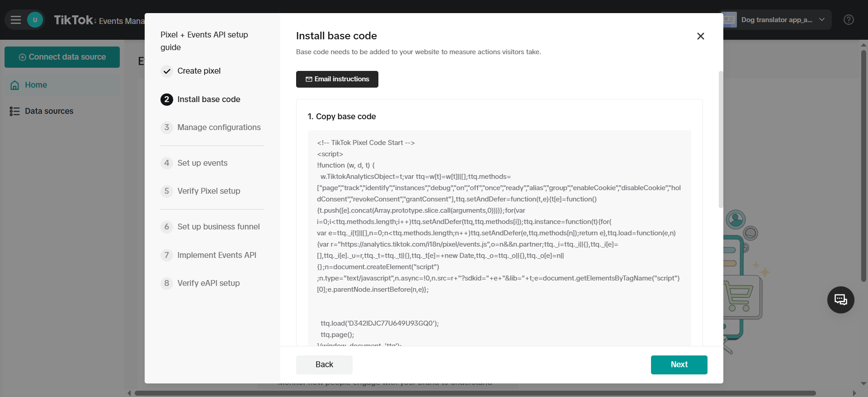Click step 3 number badge
The width and height of the screenshot is (868, 397).
(167, 127)
